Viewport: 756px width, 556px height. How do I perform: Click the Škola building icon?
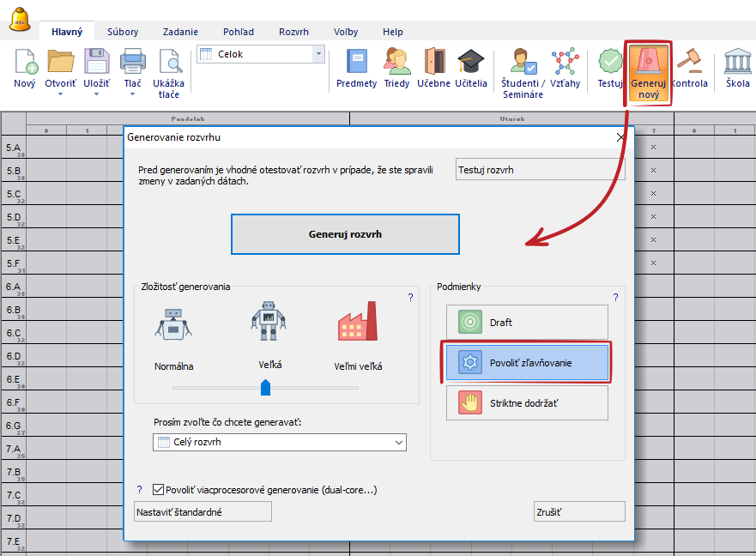[x=737, y=62]
